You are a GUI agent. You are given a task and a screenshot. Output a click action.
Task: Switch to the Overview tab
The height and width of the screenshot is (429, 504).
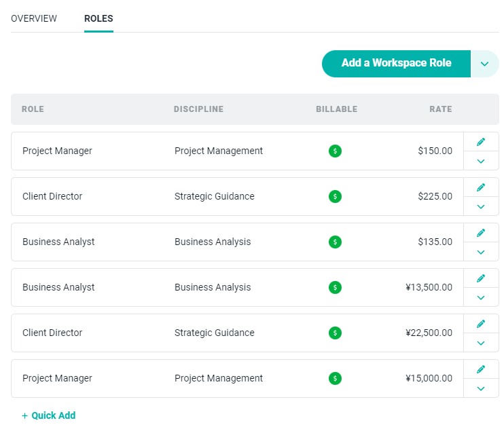pos(34,18)
